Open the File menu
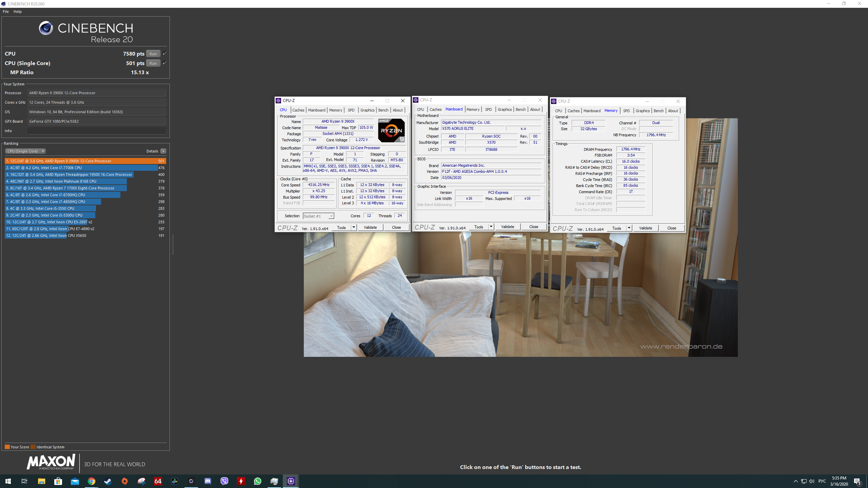The height and width of the screenshot is (488, 868). point(6,12)
